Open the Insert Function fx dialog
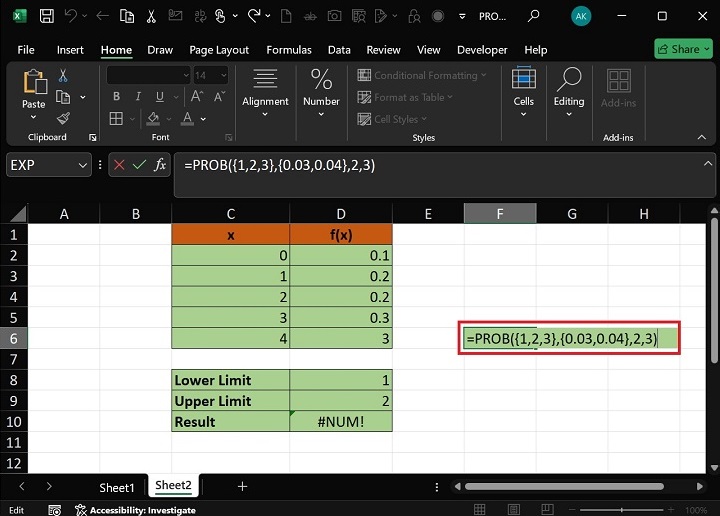 [x=160, y=165]
